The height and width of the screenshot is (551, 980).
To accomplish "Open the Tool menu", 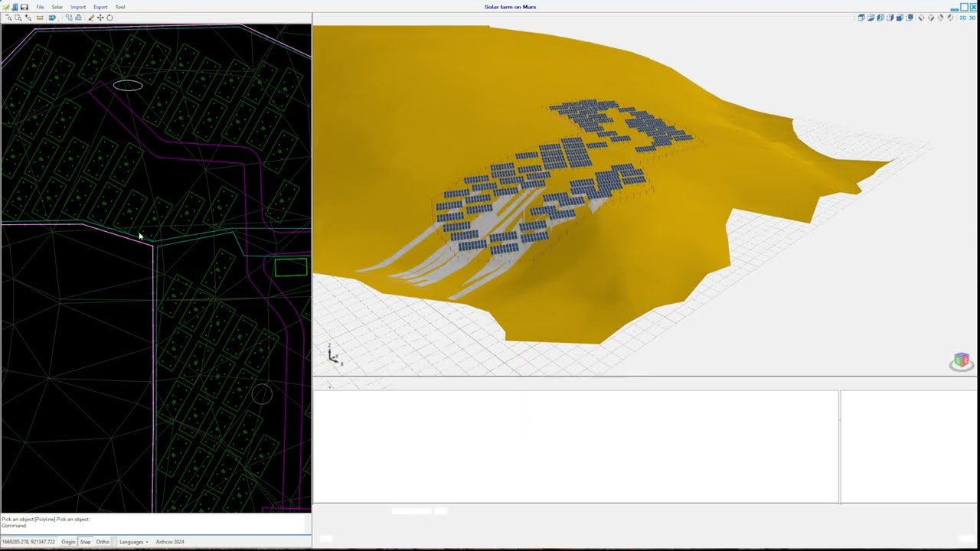I will [120, 7].
